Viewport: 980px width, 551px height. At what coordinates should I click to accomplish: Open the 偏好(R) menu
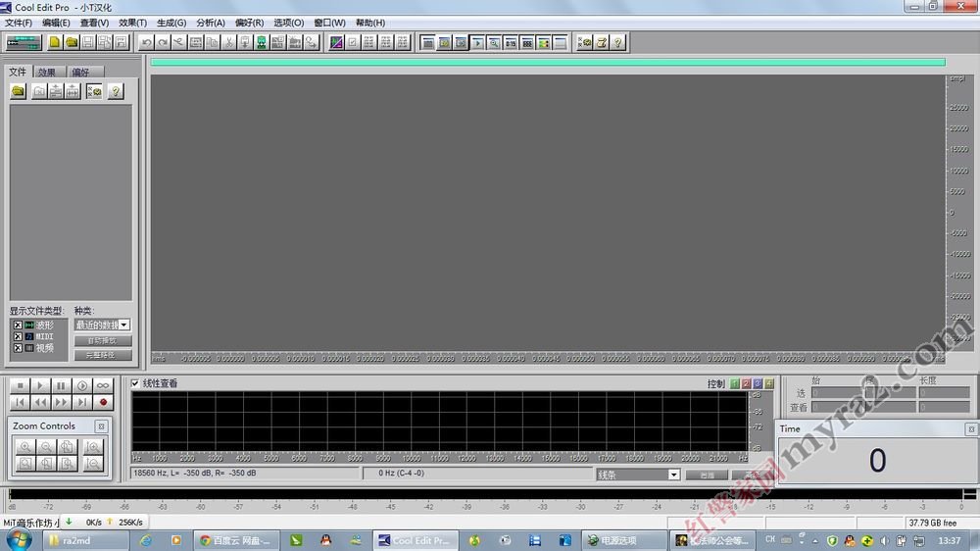tap(249, 23)
